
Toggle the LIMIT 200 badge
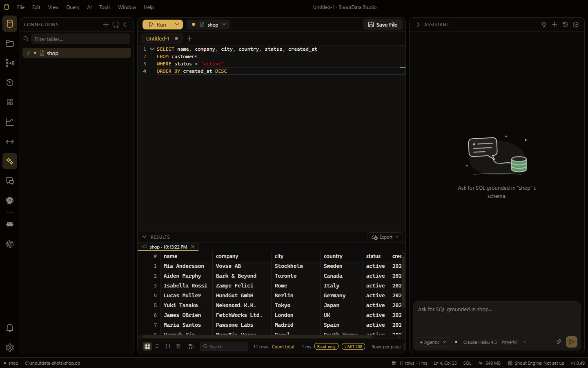(353, 347)
